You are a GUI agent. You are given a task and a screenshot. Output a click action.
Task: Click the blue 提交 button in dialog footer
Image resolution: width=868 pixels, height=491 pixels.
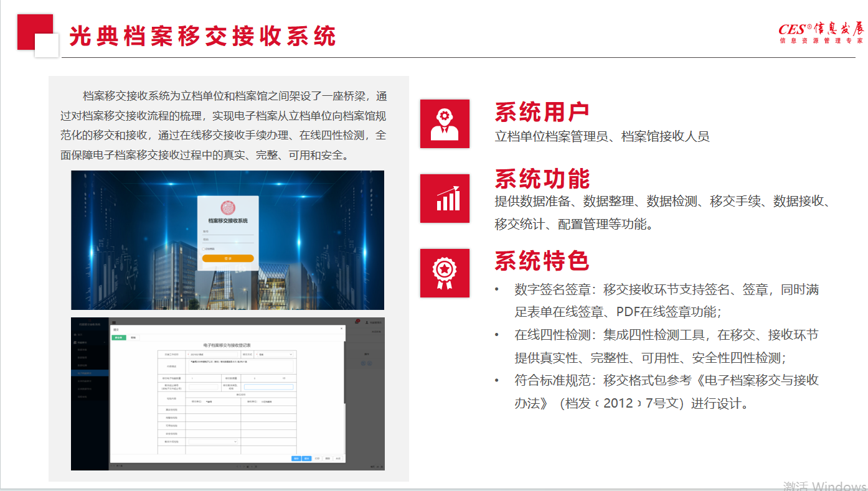pyautogui.click(x=306, y=459)
